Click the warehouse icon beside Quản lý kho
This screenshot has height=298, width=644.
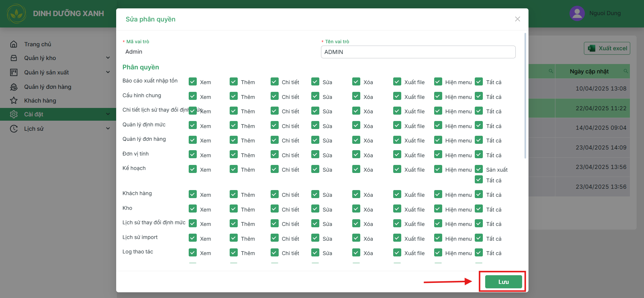pyautogui.click(x=14, y=58)
